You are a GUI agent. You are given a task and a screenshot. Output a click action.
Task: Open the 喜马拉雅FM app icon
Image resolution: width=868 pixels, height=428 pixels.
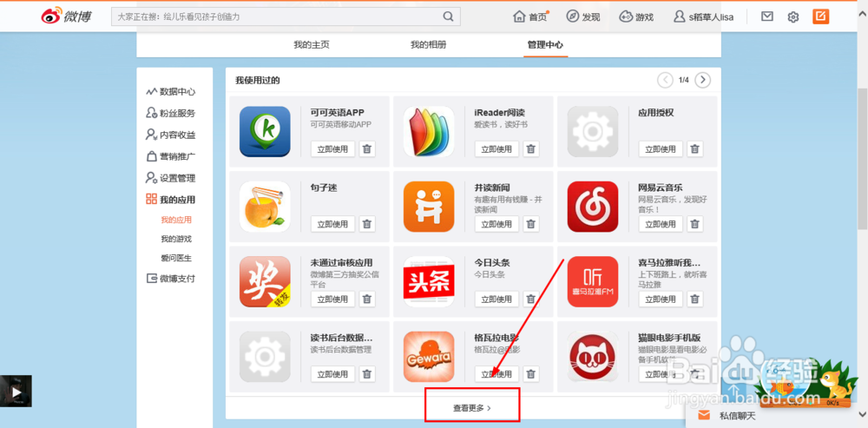[x=592, y=281]
